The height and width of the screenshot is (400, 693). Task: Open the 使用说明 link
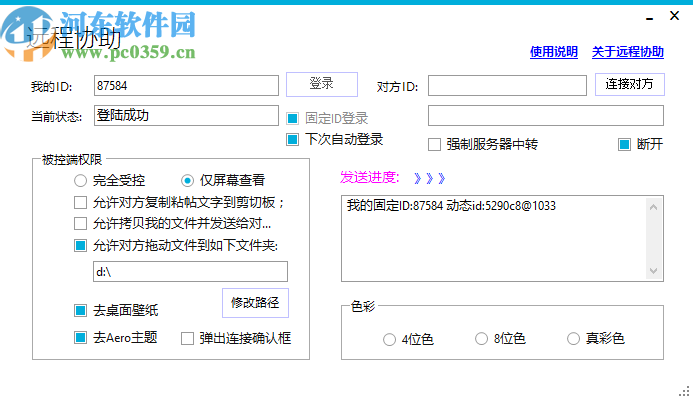(x=554, y=52)
